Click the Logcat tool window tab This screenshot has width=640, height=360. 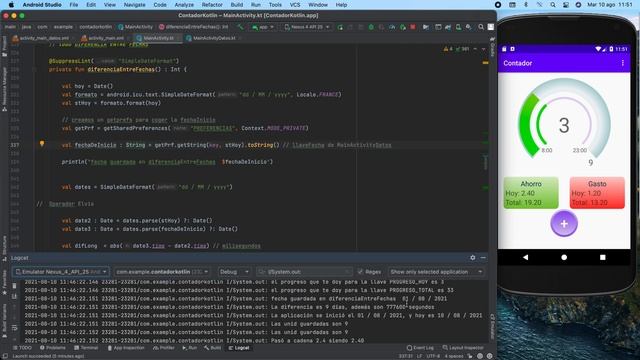tap(239, 348)
